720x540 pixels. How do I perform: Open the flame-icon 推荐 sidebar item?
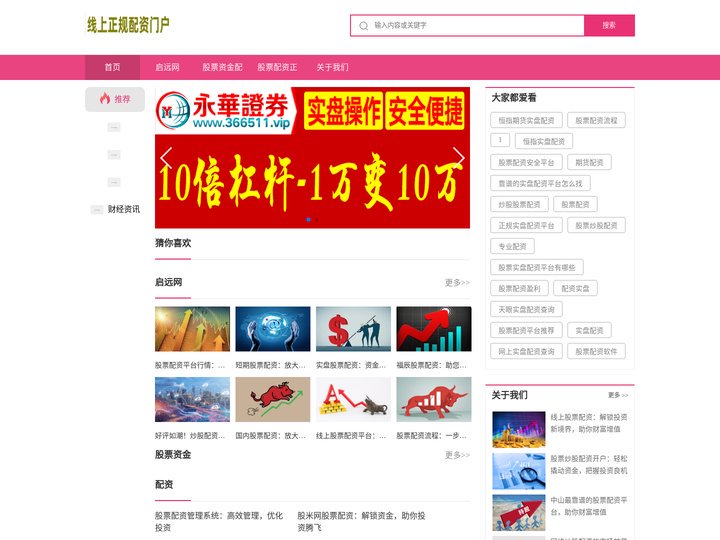115,99
